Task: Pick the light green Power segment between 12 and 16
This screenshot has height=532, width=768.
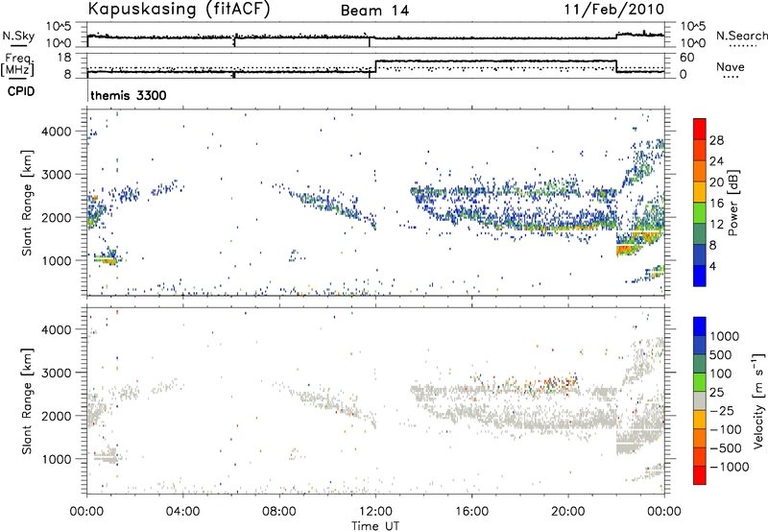Action: point(700,212)
